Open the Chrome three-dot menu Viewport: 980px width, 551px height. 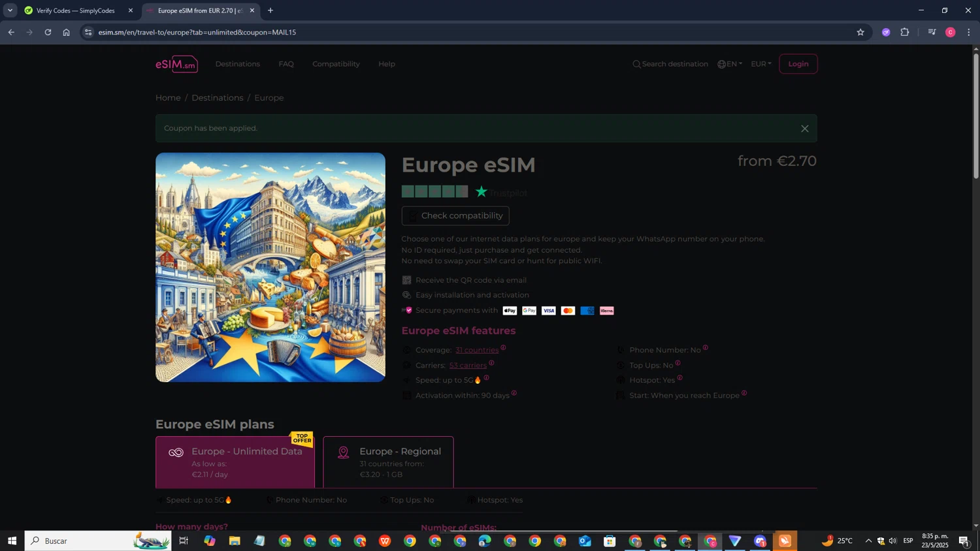tap(968, 32)
